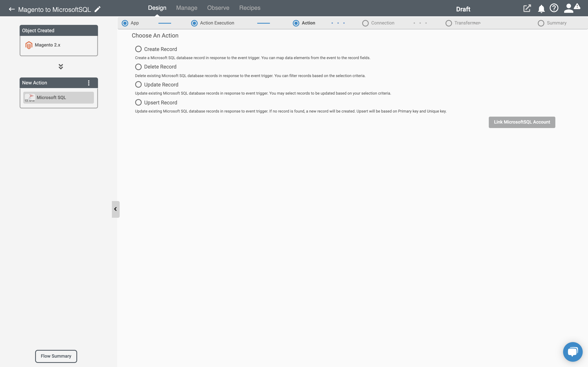Screen dimensions: 588x367
Task: Click the Recipes tab in top navigation
Action: 250,8
